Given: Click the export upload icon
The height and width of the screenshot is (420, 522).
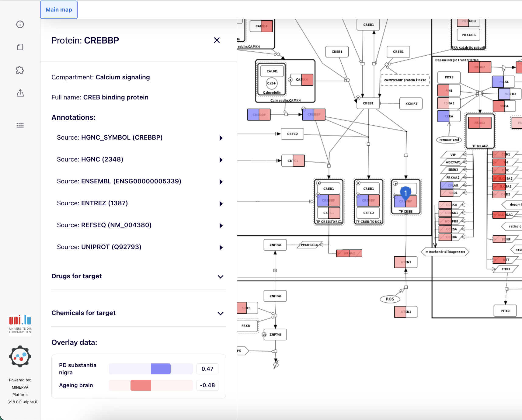Looking at the screenshot, I should pyautogui.click(x=20, y=93).
